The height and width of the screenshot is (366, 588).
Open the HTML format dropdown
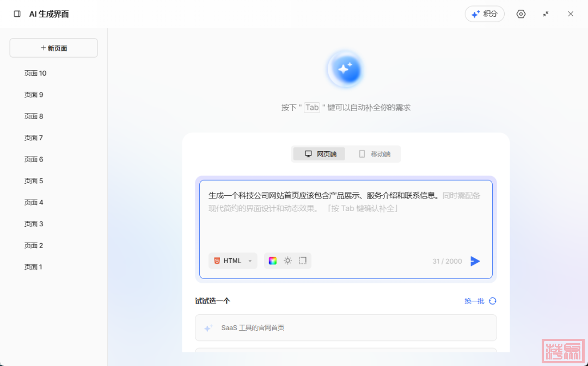coord(232,260)
